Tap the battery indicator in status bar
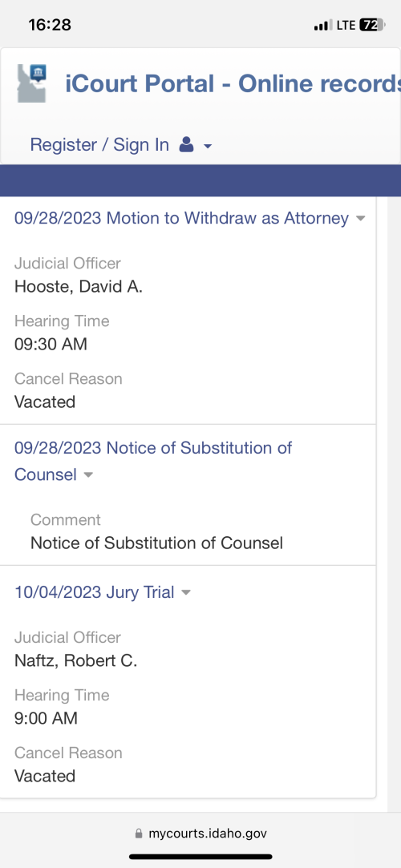The width and height of the screenshot is (401, 868). (x=371, y=25)
